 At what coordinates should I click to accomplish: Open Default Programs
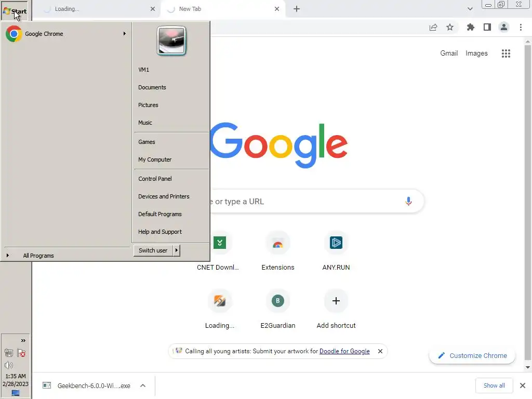(x=160, y=214)
